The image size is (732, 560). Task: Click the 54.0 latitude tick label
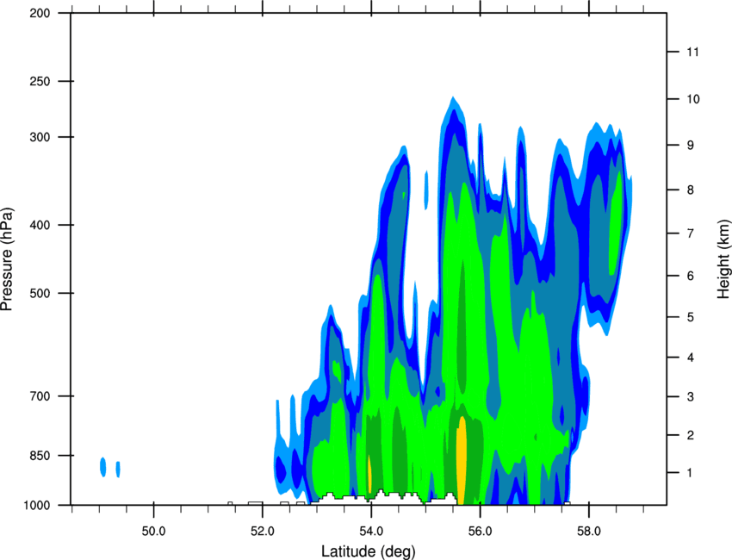(371, 532)
